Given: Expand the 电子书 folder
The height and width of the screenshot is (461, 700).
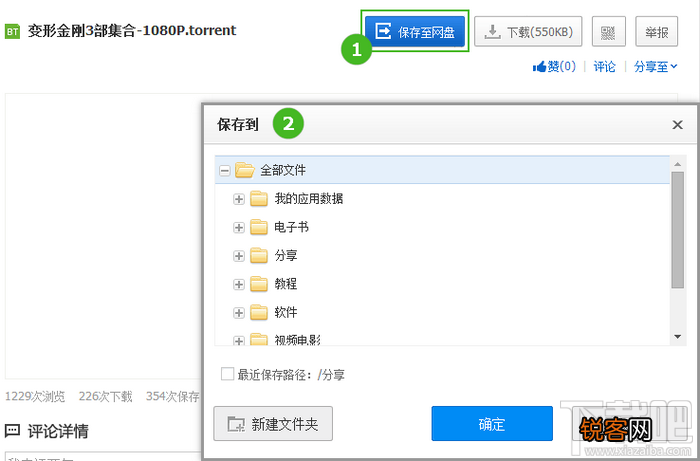Looking at the screenshot, I should tap(239, 228).
